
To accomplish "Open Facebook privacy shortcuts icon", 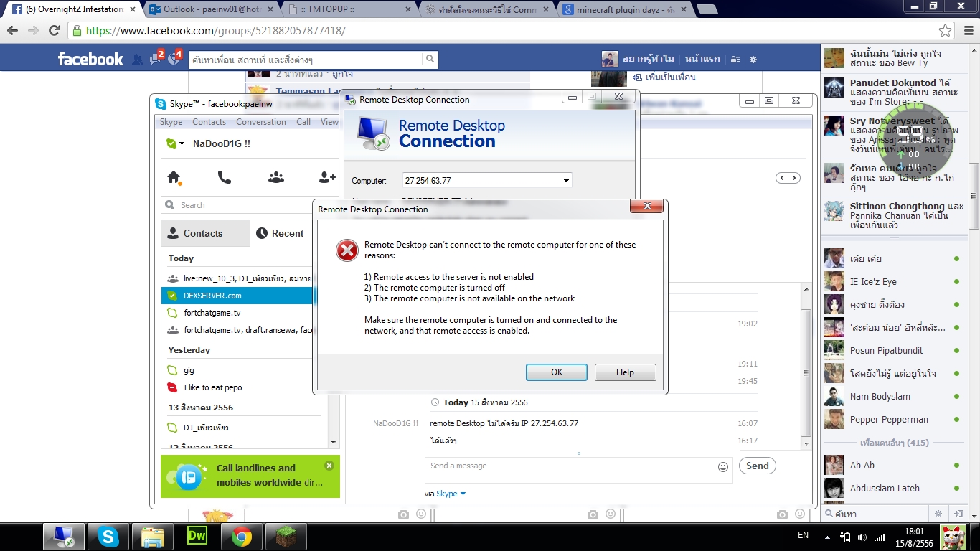I will pos(735,60).
